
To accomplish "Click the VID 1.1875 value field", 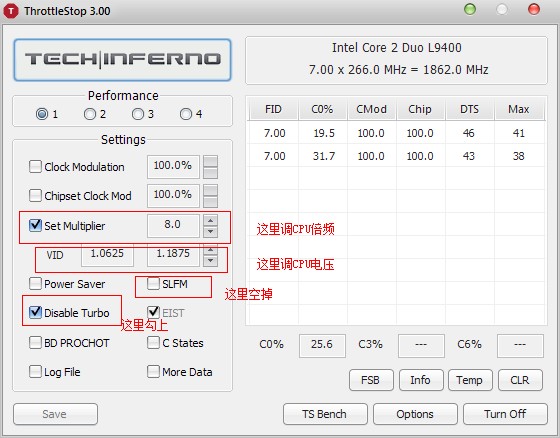I will tap(173, 255).
